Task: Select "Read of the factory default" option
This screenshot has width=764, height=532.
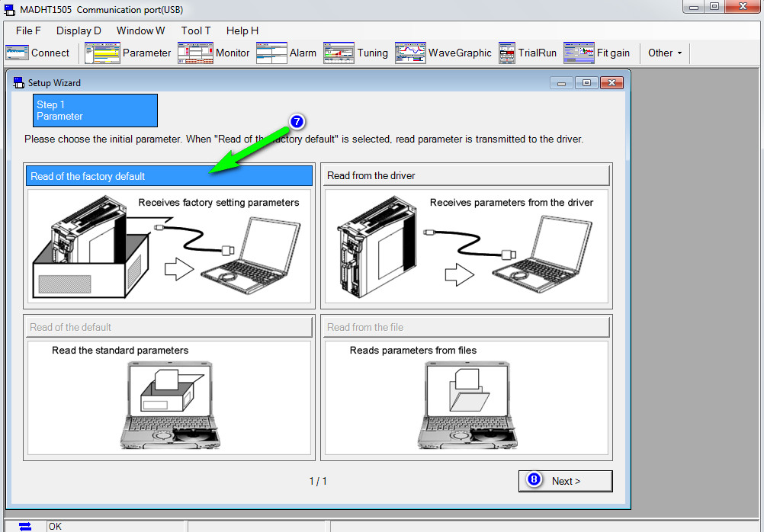Action: [x=169, y=176]
